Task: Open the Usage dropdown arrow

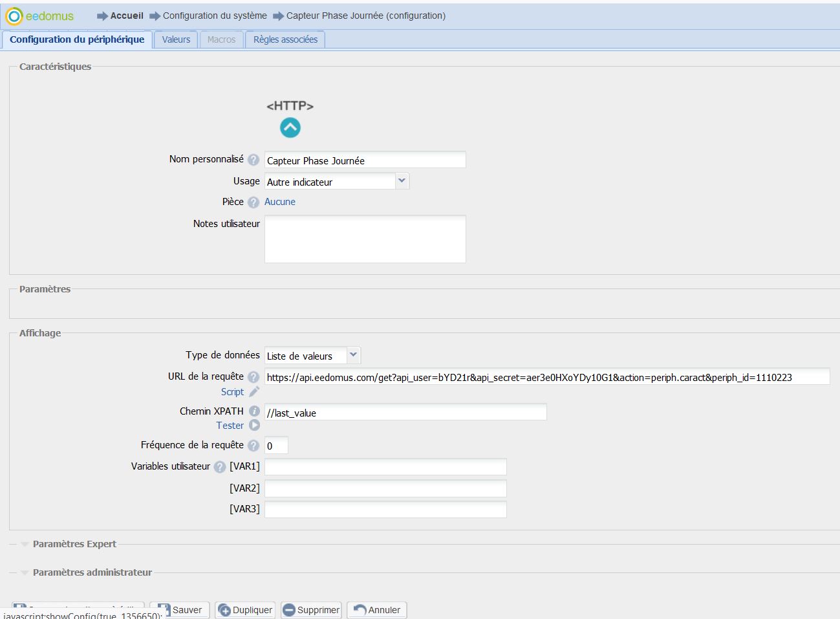Action: tap(402, 181)
